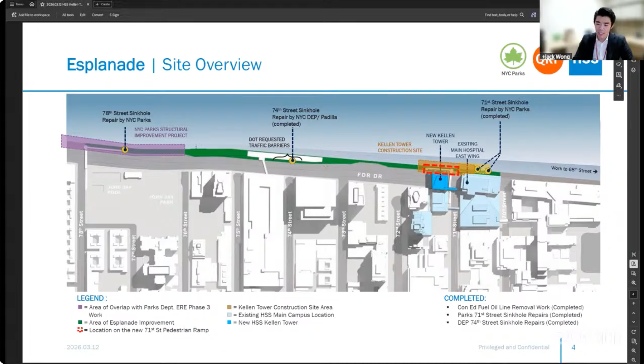
Task: Expand the freehand draw tool options
Action: (619, 64)
